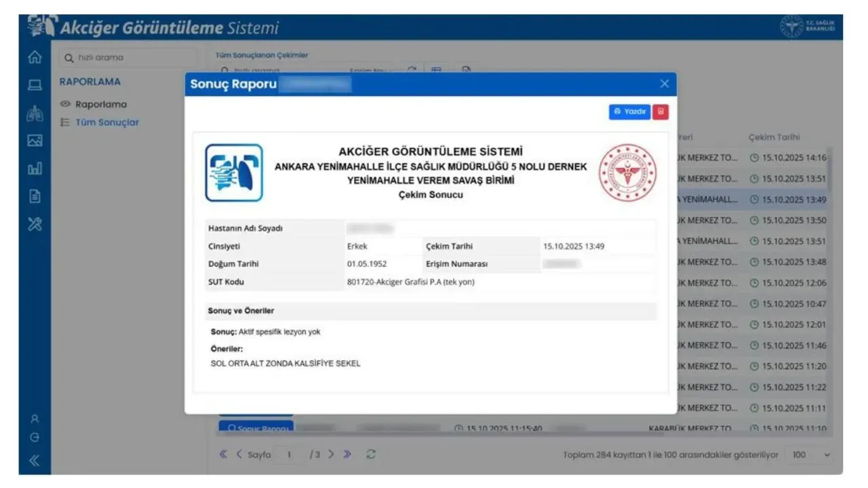Jump to the last page
The image size is (868, 488).
click(x=348, y=455)
